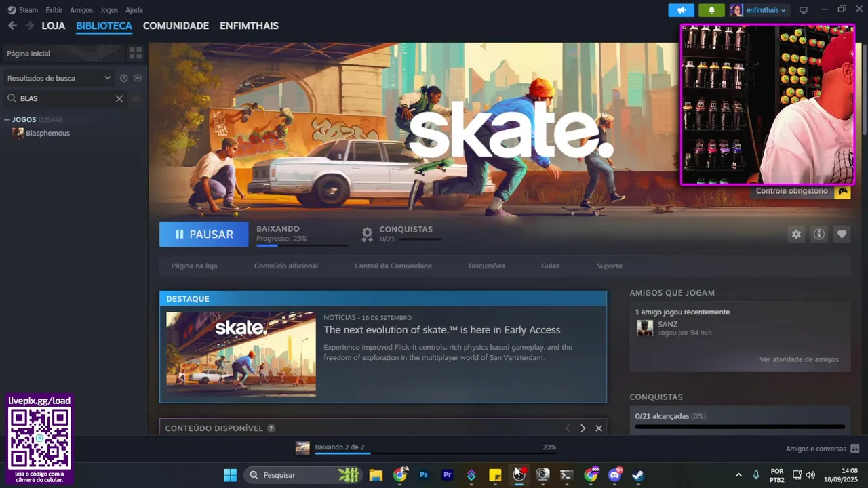The image size is (868, 488).
Task: Click the Steam logo in the title bar
Action: point(12,10)
